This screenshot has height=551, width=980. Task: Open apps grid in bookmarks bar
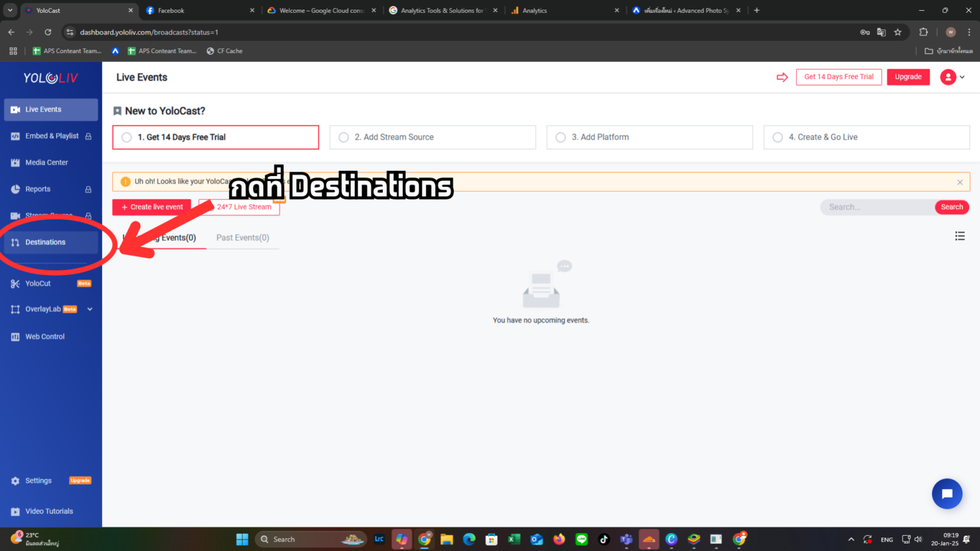pyautogui.click(x=13, y=51)
